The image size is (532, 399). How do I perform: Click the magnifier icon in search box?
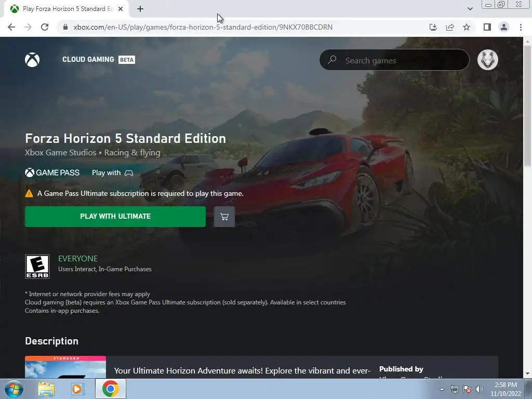pyautogui.click(x=332, y=60)
